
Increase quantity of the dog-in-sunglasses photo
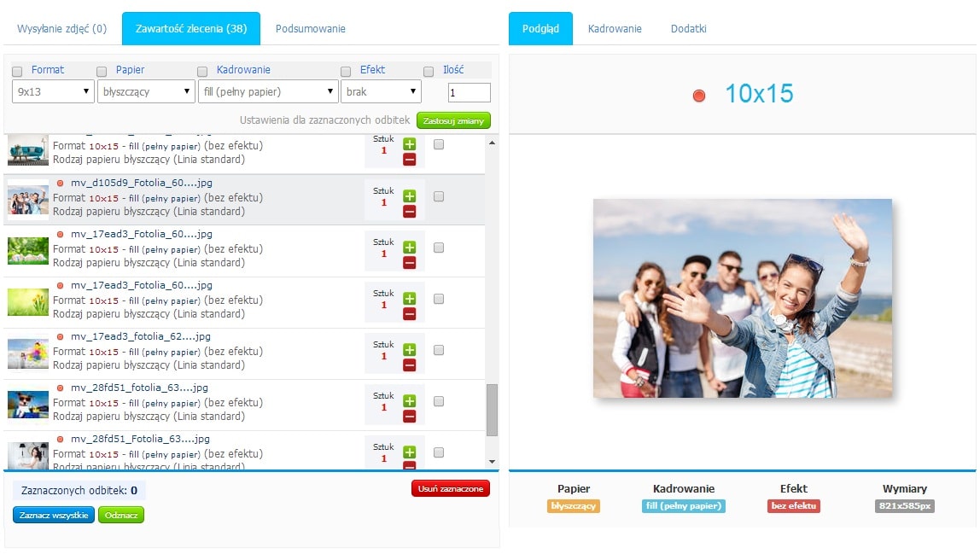pos(410,401)
